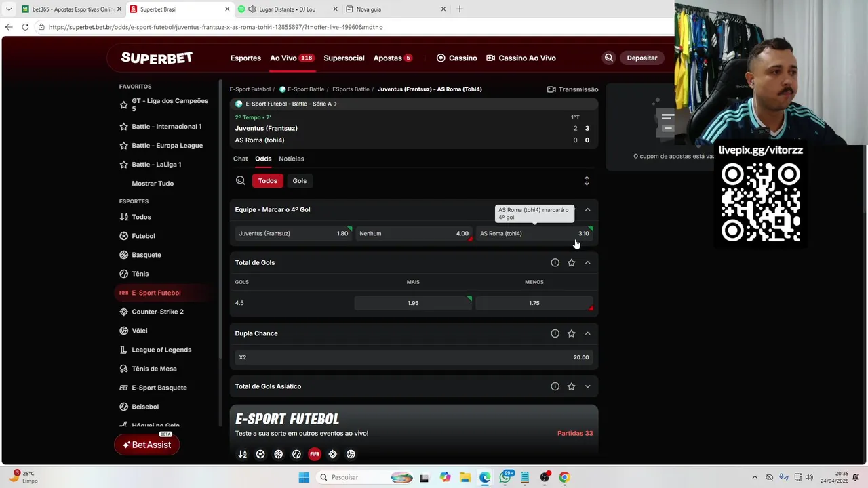The image size is (868, 488).
Task: Switch to the Chat tab
Action: [241, 159]
